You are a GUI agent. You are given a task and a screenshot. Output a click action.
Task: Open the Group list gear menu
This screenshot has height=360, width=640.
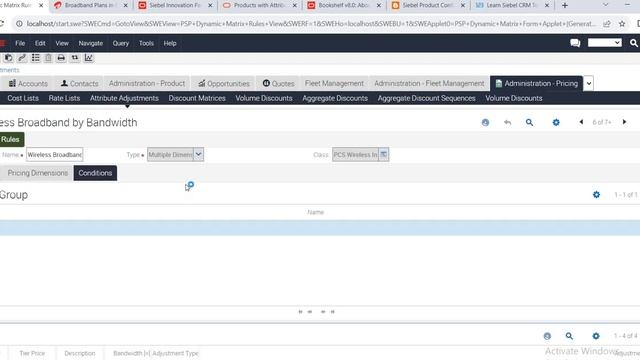pyautogui.click(x=596, y=195)
